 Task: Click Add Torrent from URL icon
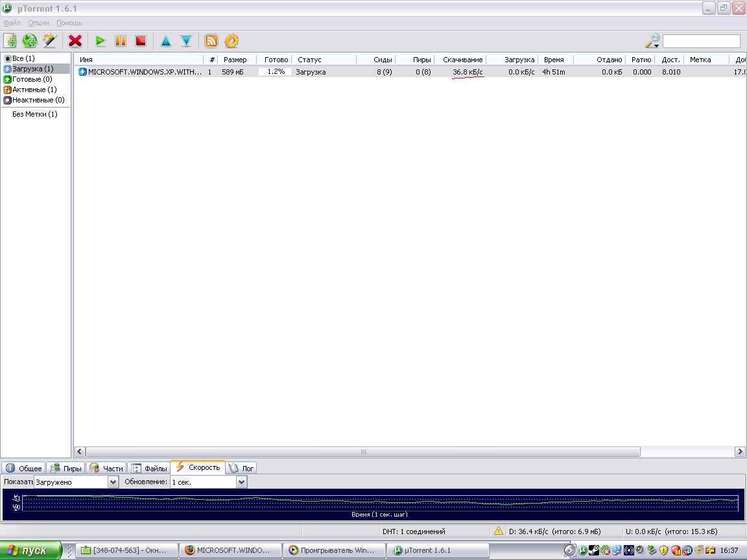(30, 41)
